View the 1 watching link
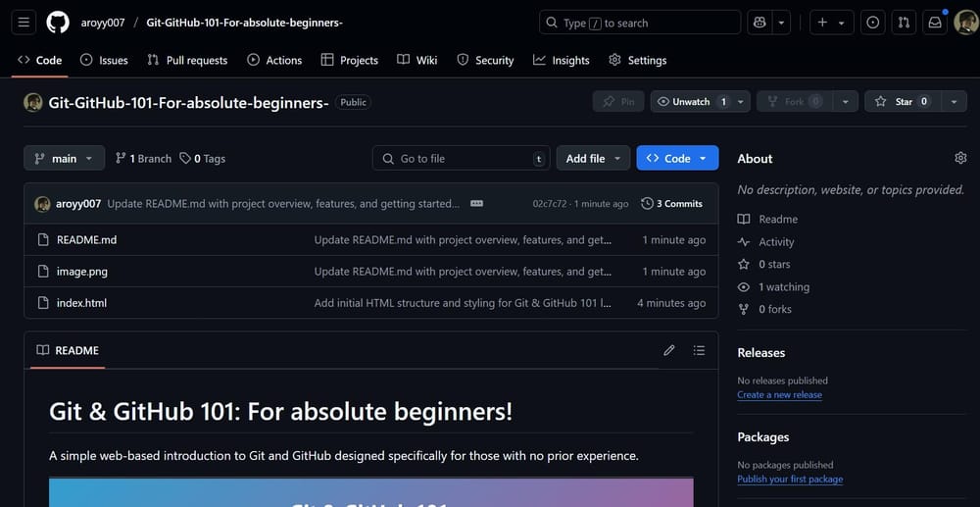Screen dimensions: 980x507 coord(773,287)
